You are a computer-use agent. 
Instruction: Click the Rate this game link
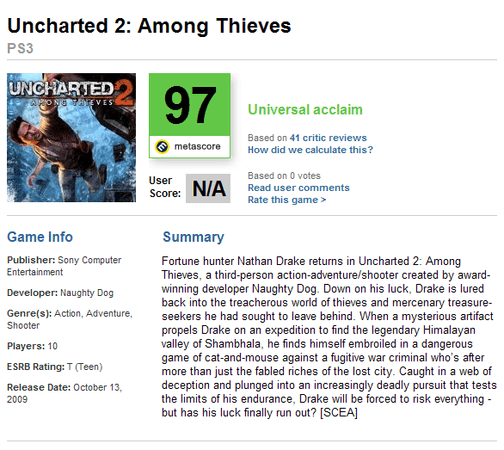coord(287,200)
